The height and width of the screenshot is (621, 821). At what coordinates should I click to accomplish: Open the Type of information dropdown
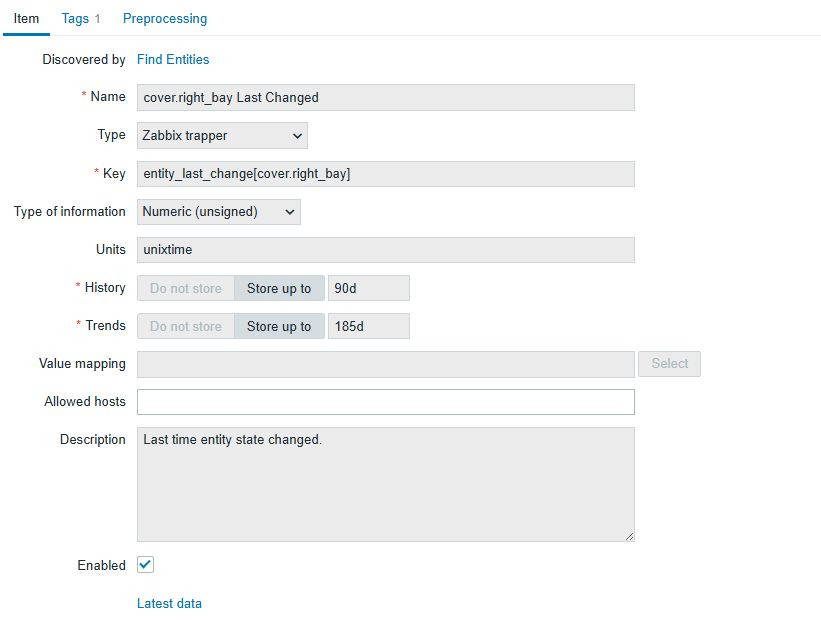(x=218, y=211)
